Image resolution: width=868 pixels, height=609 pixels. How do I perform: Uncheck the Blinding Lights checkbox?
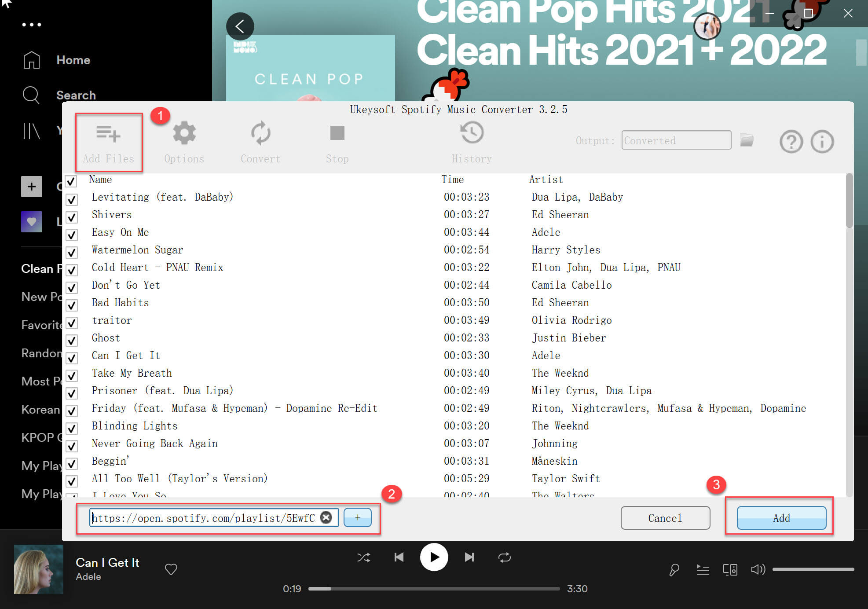(72, 428)
